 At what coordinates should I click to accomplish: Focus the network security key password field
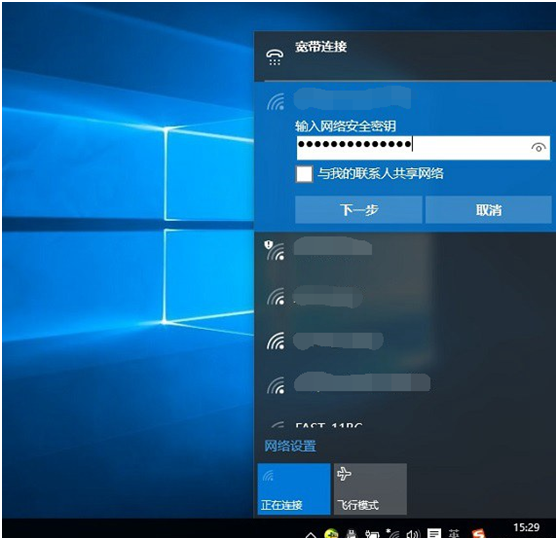point(423,147)
